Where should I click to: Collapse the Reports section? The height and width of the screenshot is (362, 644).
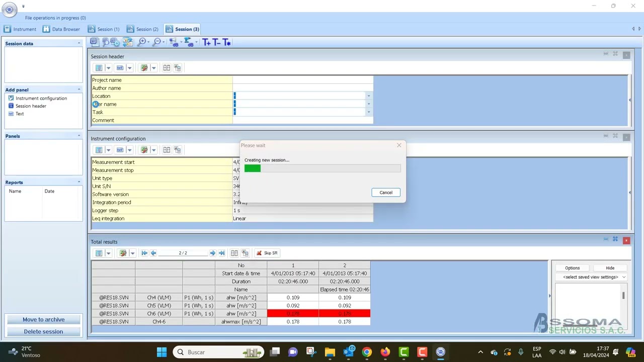[79, 182]
